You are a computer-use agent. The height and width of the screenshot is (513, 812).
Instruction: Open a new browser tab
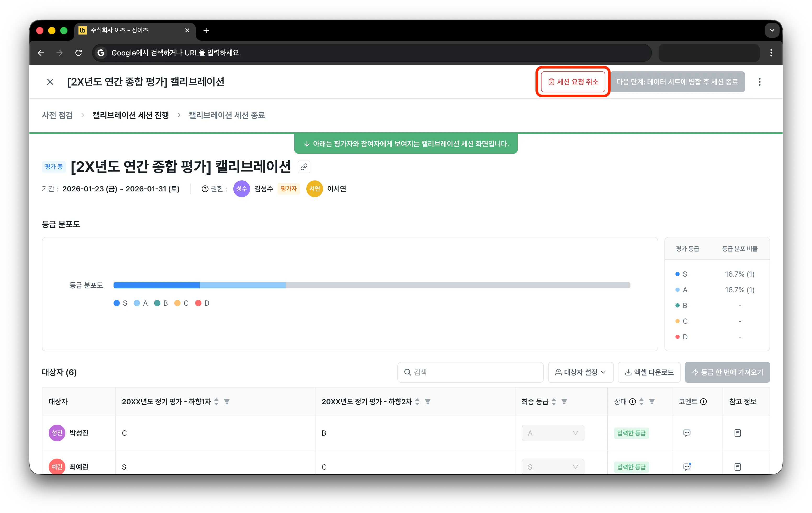click(x=206, y=30)
